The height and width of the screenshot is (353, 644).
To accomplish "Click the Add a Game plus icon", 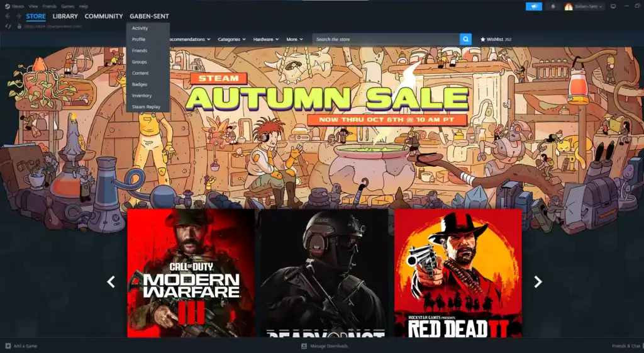I will coord(8,346).
